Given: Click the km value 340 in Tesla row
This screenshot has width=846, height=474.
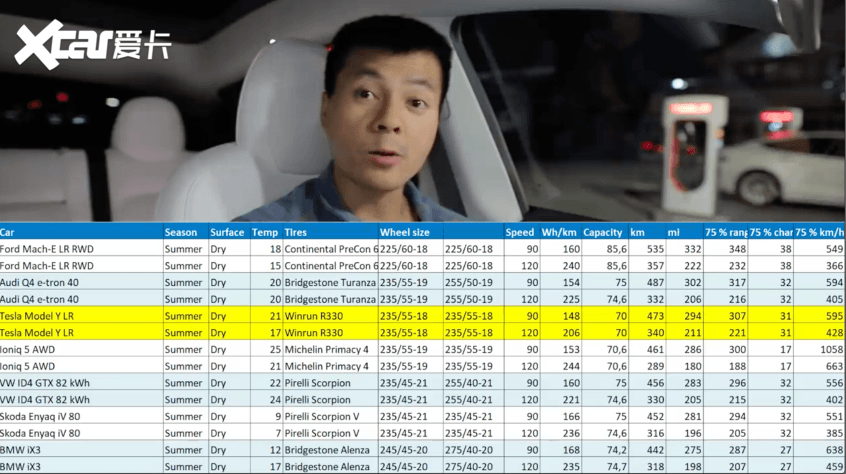Looking at the screenshot, I should point(656,333).
